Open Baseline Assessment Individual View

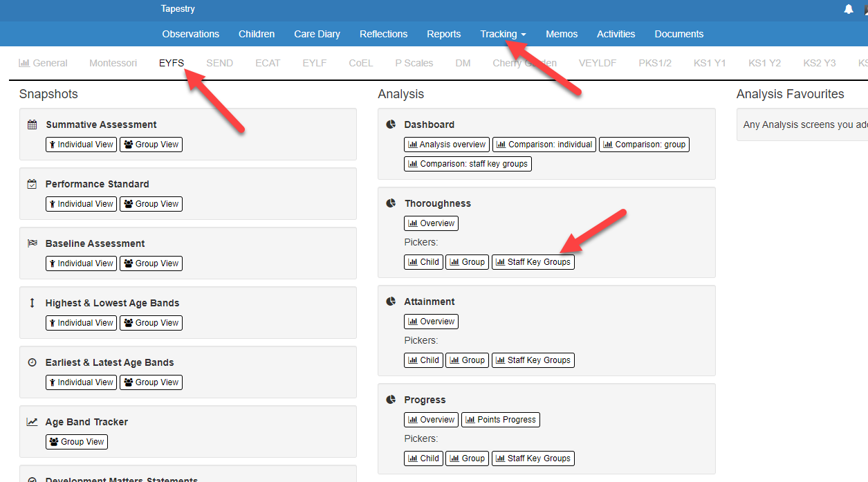pyautogui.click(x=82, y=263)
